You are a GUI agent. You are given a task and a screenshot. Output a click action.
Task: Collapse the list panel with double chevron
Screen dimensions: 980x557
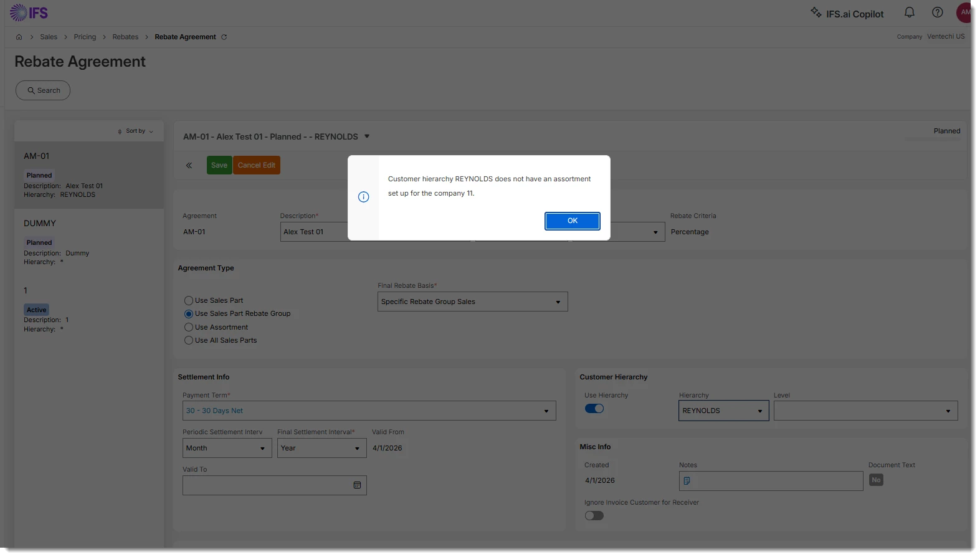pos(189,165)
